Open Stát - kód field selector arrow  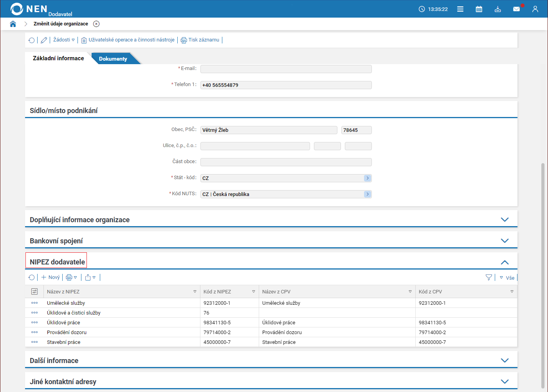tap(367, 178)
